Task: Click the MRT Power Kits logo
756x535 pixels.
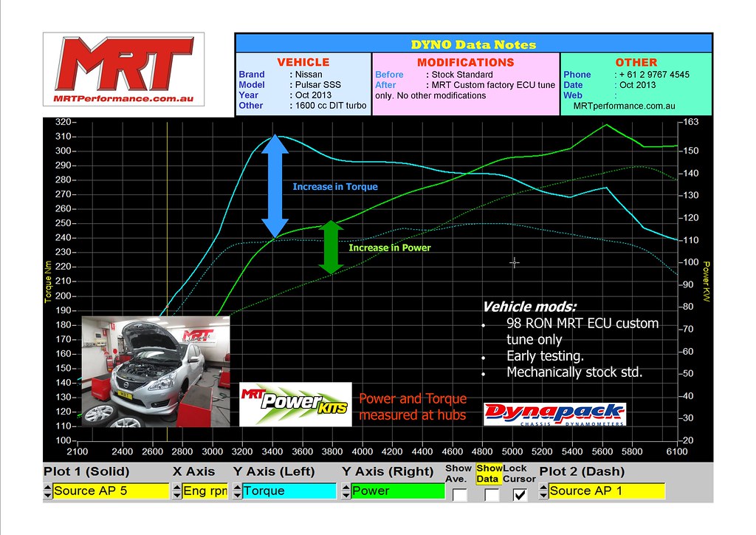Action: pos(295,404)
